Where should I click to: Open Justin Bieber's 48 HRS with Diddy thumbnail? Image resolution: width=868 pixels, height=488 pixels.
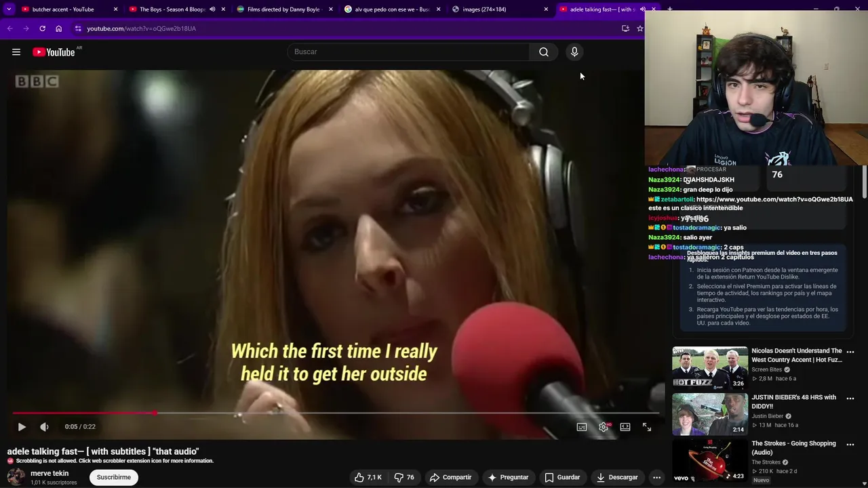[x=710, y=414]
